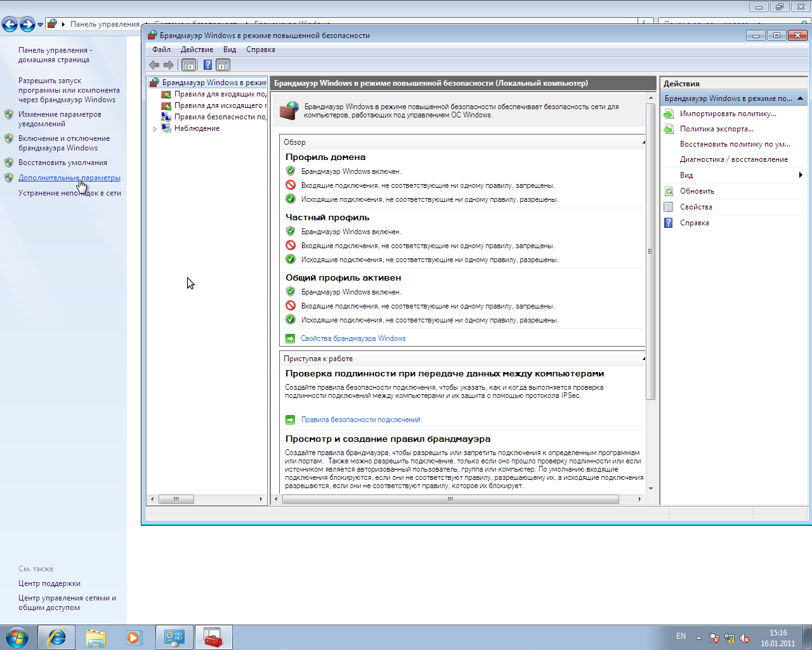812x650 pixels.
Task: Click Разрешить запуск программы через брандмауэр link
Action: coord(69,90)
